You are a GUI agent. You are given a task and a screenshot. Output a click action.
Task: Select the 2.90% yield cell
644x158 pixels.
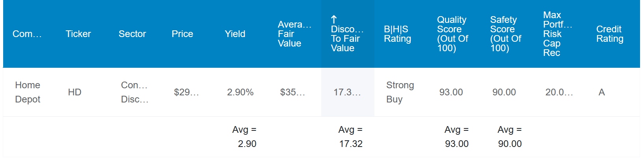point(240,92)
